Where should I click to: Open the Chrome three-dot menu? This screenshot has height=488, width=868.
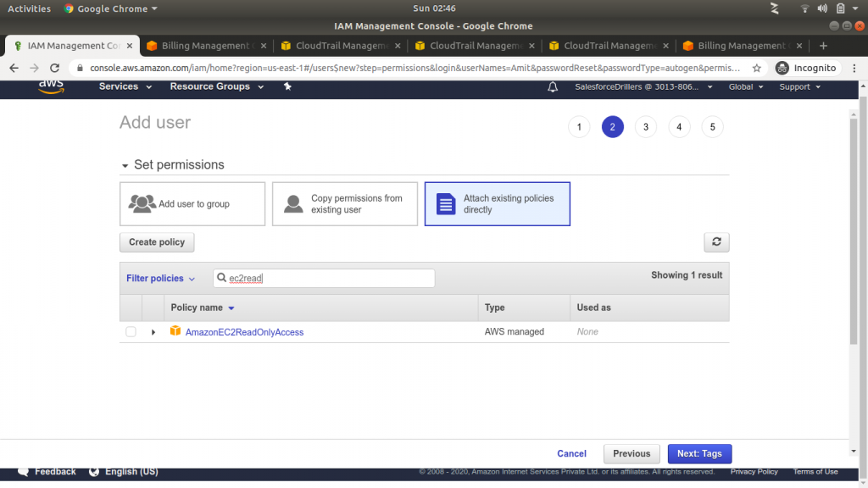click(854, 68)
